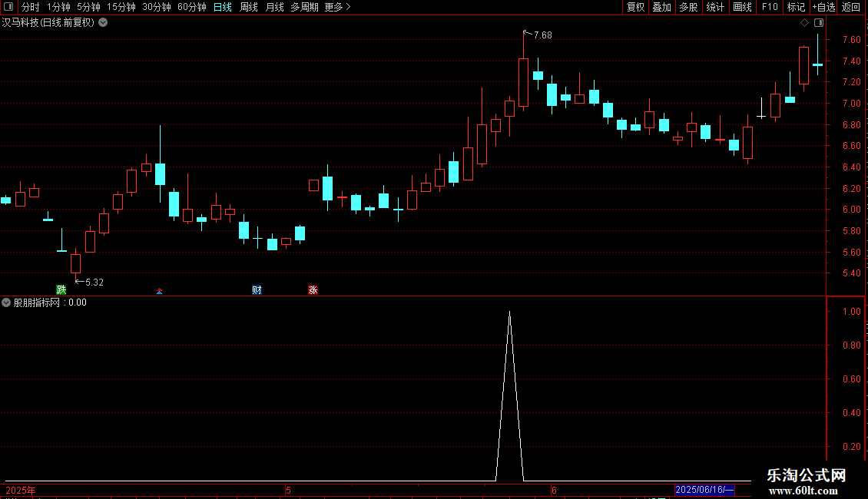Click the 标记 mark button

coord(796,7)
